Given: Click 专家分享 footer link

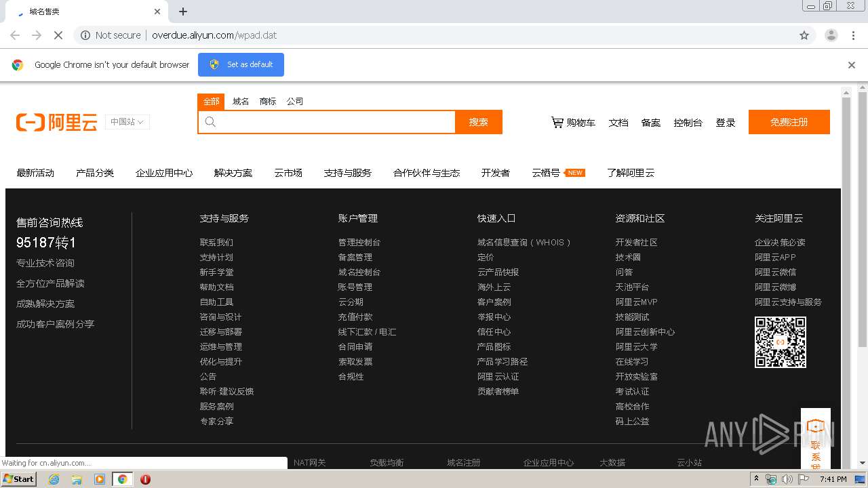Looking at the screenshot, I should [216, 422].
